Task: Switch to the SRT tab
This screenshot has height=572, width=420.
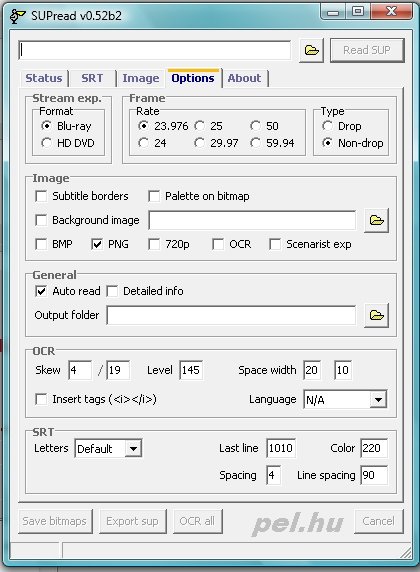Action: pyautogui.click(x=92, y=78)
